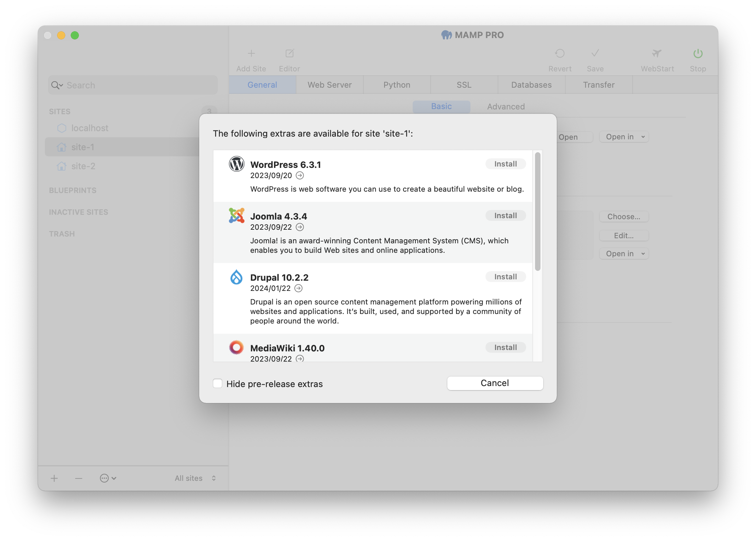Toggle Hide pre-release extras checkbox

pyautogui.click(x=217, y=384)
